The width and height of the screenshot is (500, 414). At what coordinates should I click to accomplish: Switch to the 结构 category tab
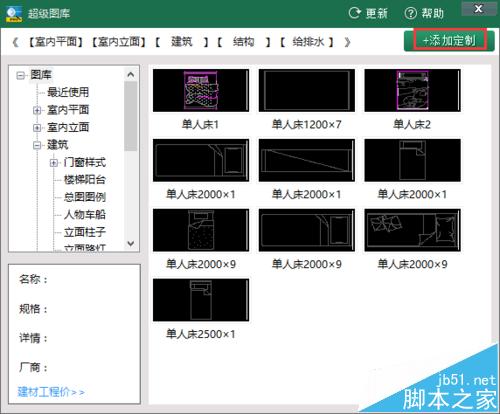tap(244, 42)
